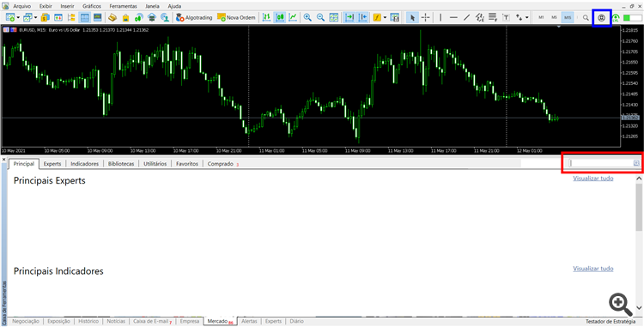
Task: Expand the Profiles dropdown arrow
Action: point(36,18)
